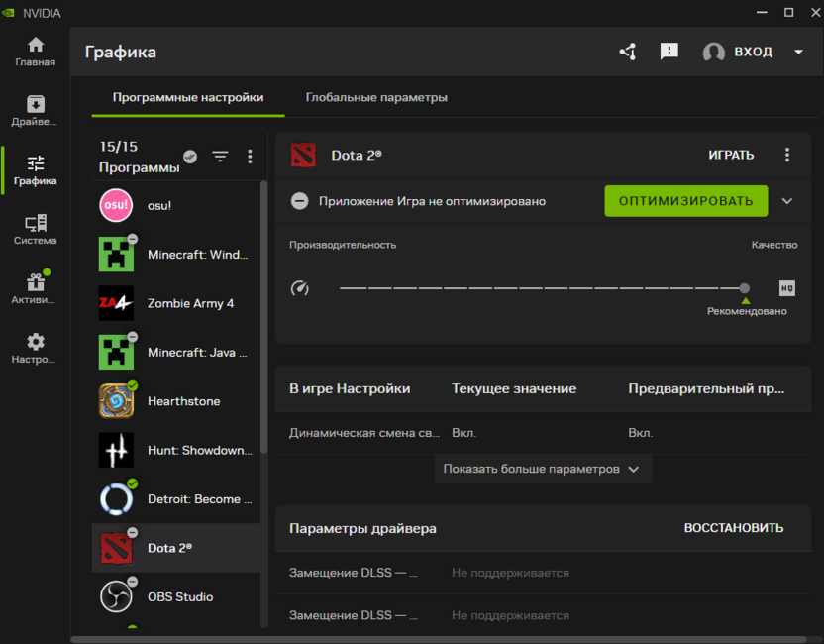Open programs list three-dot menu
Screen dimensions: 824x644
[x=250, y=157]
